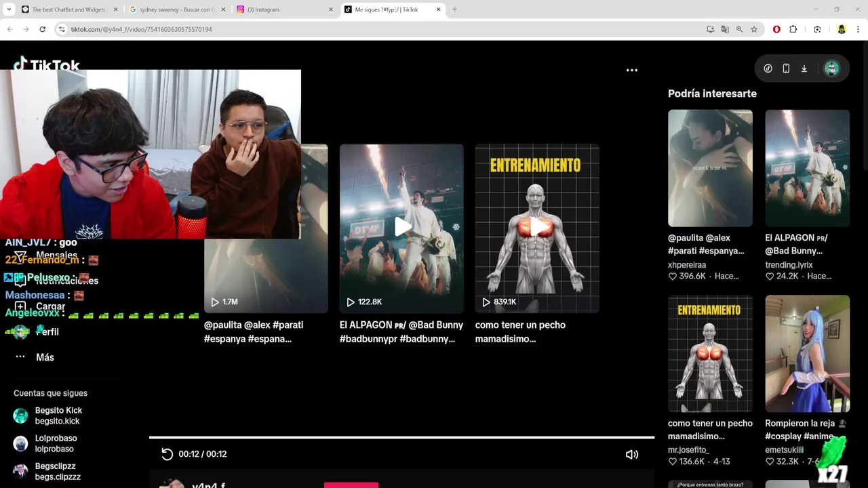Open sidebar ENTRENAMIENTO thumbnail by mr.josefito_

pyautogui.click(x=710, y=353)
